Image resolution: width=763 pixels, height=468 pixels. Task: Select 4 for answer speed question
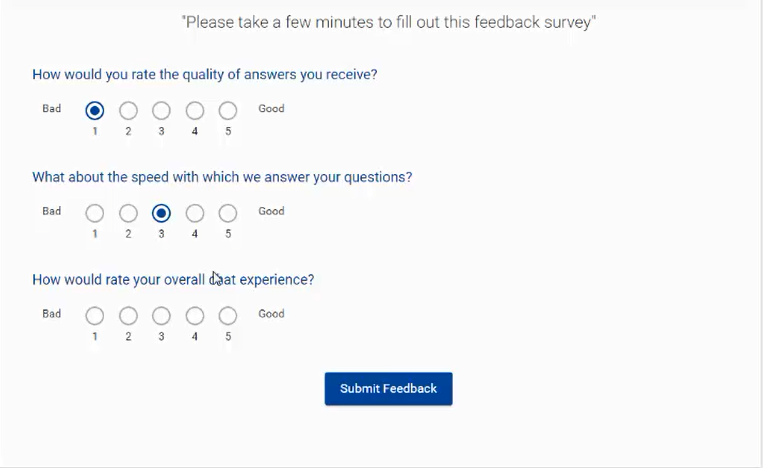(195, 213)
